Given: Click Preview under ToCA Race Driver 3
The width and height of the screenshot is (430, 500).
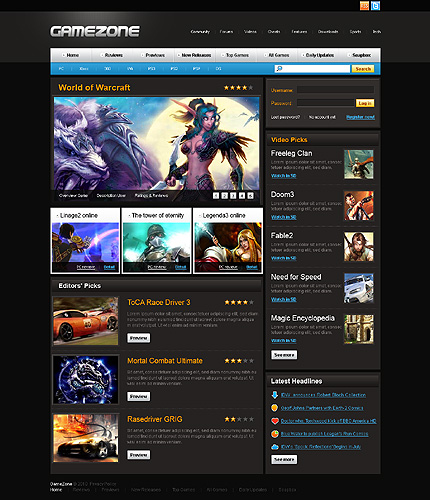Looking at the screenshot, I should point(139,338).
